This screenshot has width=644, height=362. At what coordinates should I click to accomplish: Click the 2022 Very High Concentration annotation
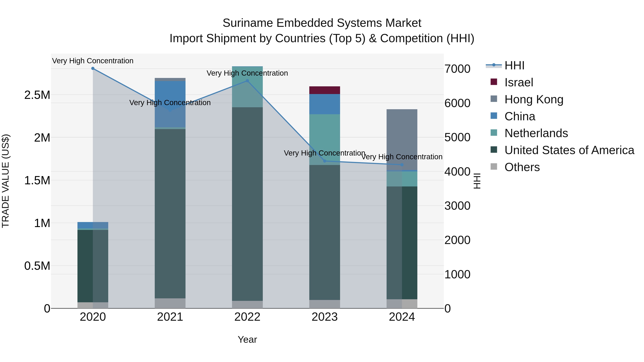(247, 73)
